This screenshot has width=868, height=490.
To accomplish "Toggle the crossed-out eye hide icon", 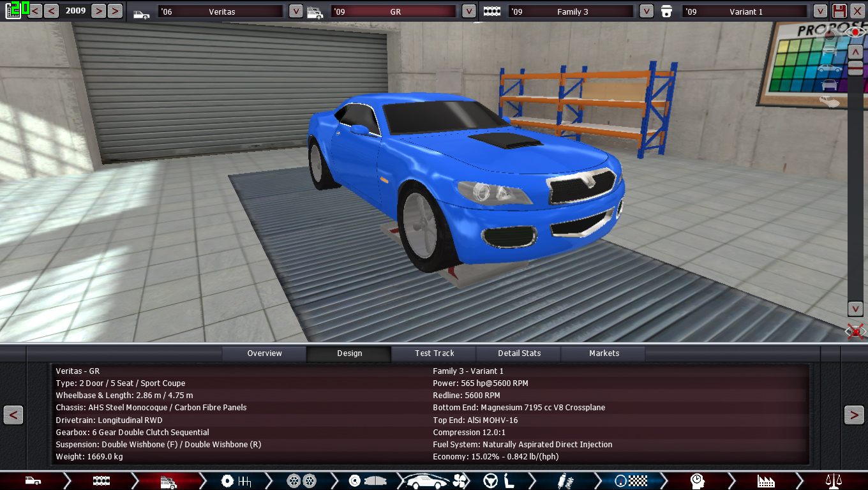I will tap(855, 330).
